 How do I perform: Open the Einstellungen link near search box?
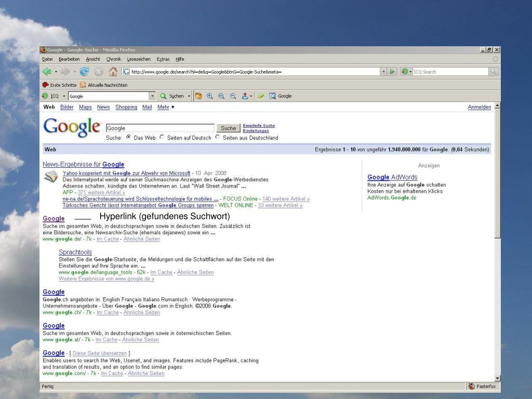pos(256,130)
